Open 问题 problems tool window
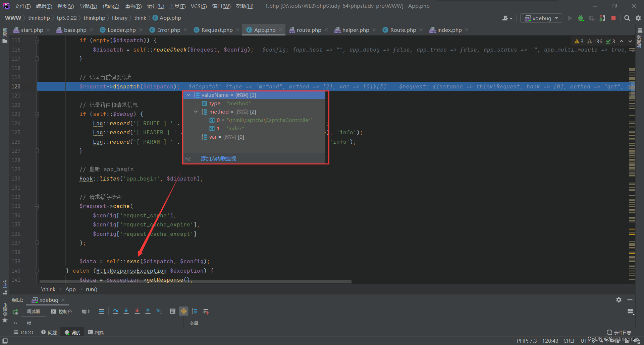The height and width of the screenshot is (345, 644). [49, 333]
